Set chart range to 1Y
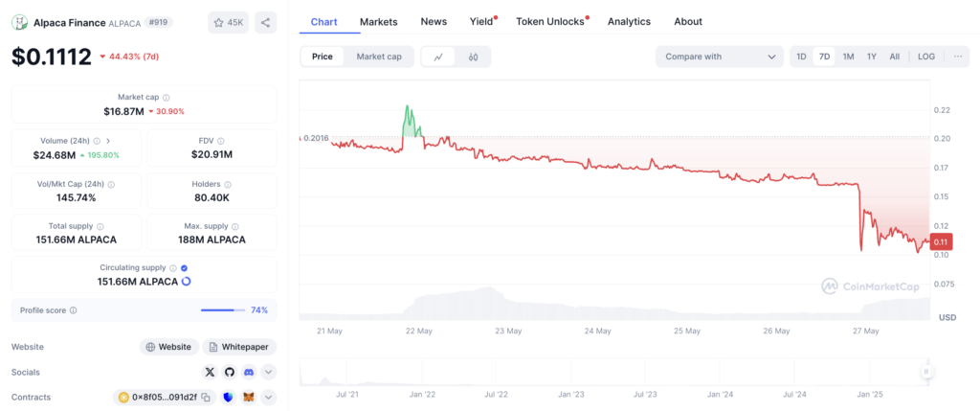 pyautogui.click(x=871, y=57)
